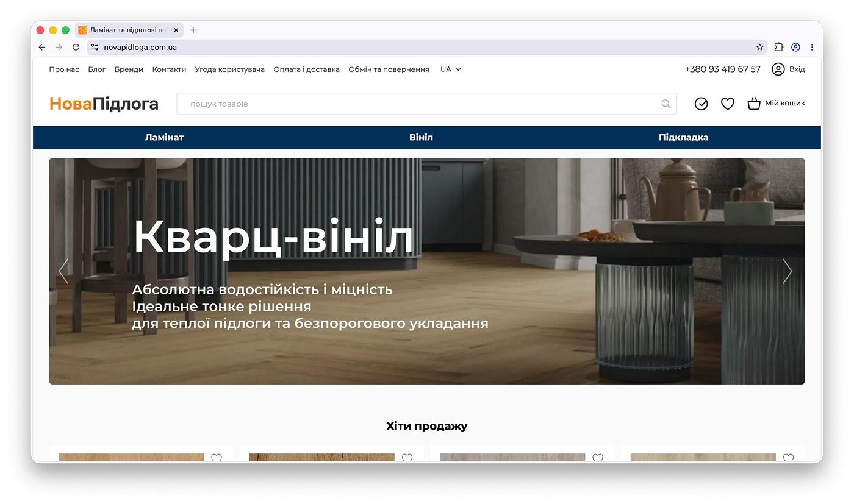Image resolution: width=854 pixels, height=504 pixels.
Task: Open the Про нас page
Action: (64, 69)
